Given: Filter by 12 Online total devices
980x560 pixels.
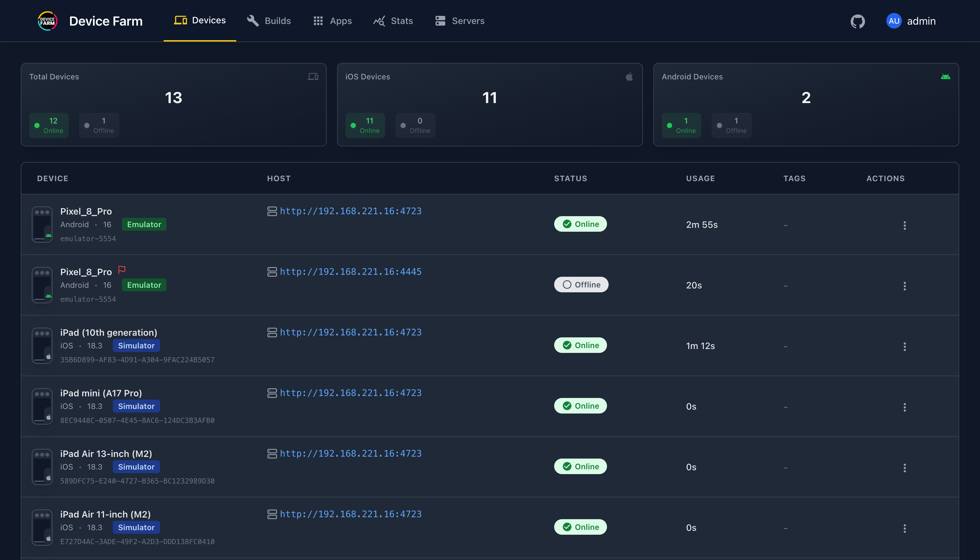Looking at the screenshot, I should 49,125.
